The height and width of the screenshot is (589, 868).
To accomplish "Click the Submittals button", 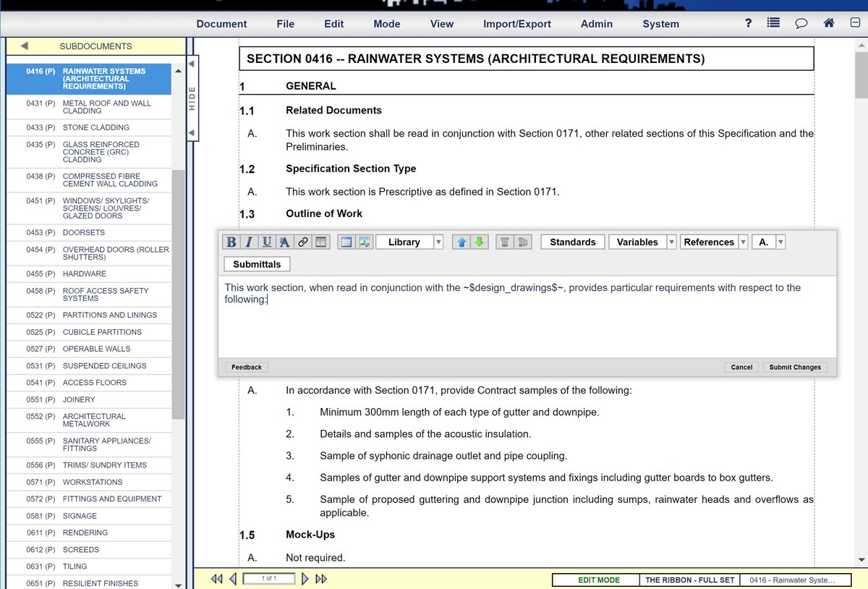I will pyautogui.click(x=257, y=264).
